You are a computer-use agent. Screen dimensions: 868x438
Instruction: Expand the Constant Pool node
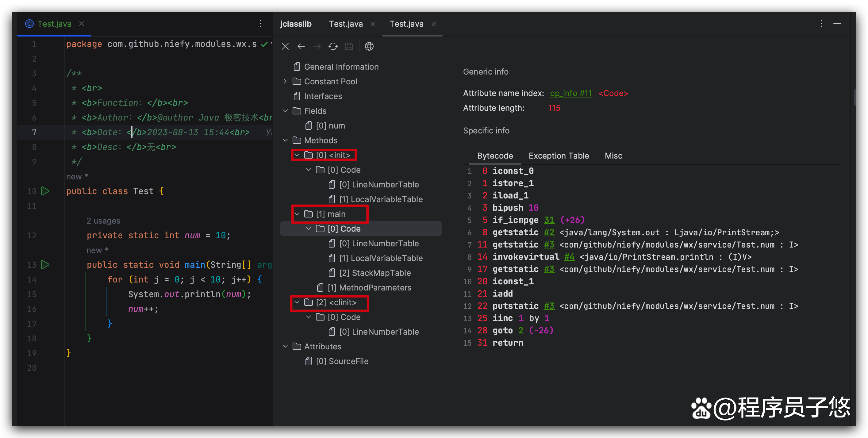point(285,82)
